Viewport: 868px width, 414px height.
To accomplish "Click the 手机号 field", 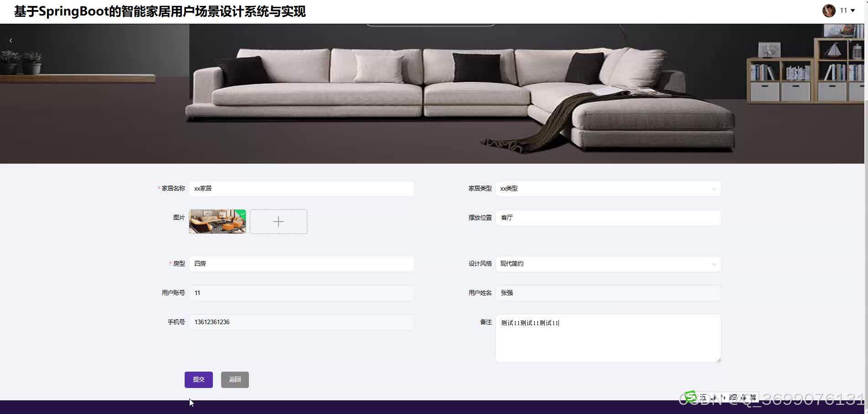I will (301, 322).
